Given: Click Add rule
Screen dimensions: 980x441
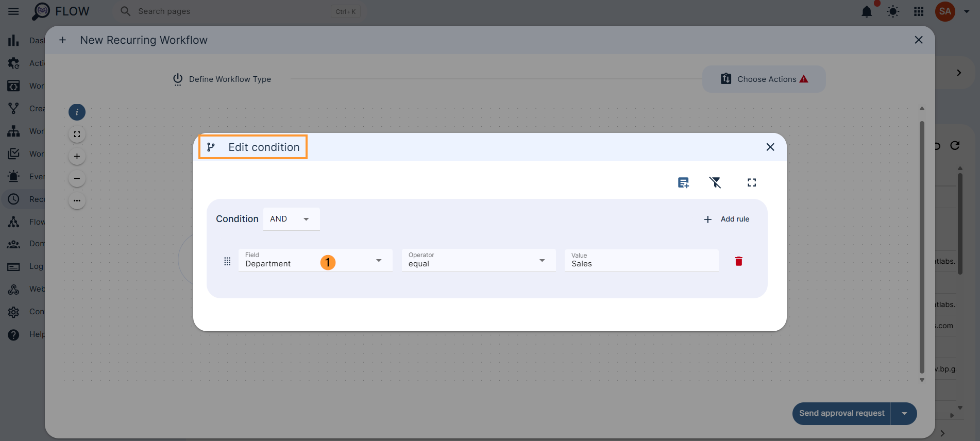Looking at the screenshot, I should 726,219.
